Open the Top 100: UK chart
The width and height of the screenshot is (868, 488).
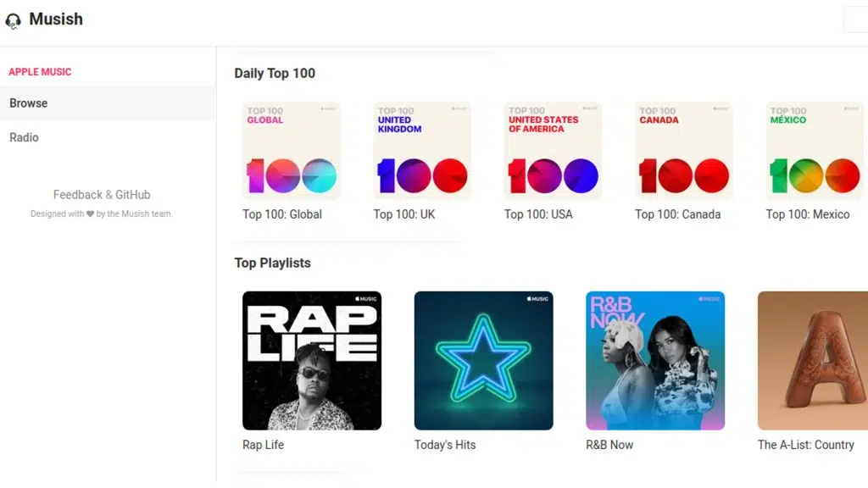[x=421, y=150]
